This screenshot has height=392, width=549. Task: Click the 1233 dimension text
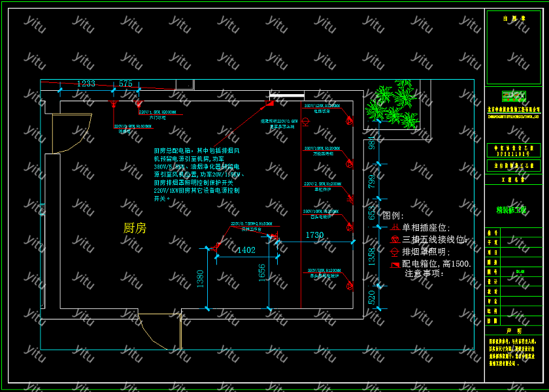[x=86, y=84]
